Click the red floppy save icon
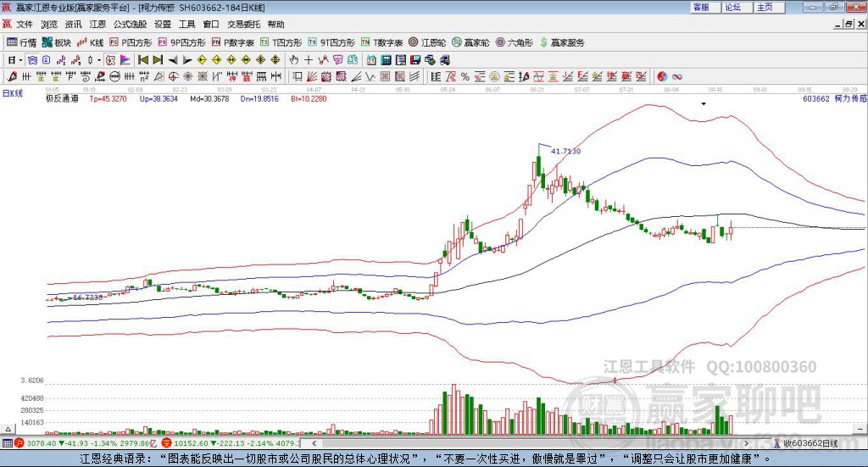This screenshot has height=467, width=868. click(x=415, y=60)
